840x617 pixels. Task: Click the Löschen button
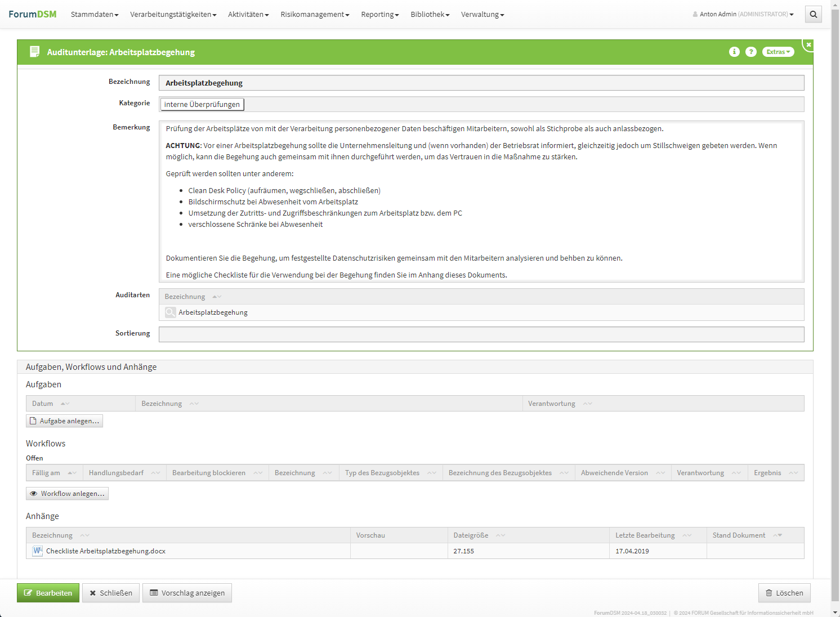(784, 593)
